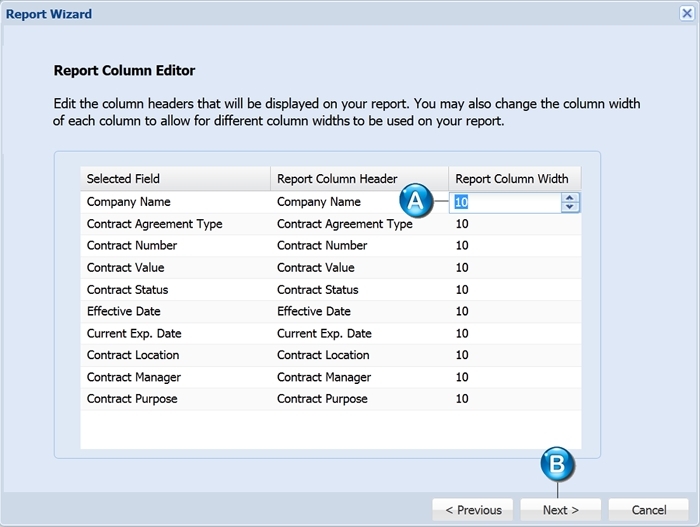The image size is (700, 527).
Task: Edit width value for Contract Purpose row
Action: point(515,399)
